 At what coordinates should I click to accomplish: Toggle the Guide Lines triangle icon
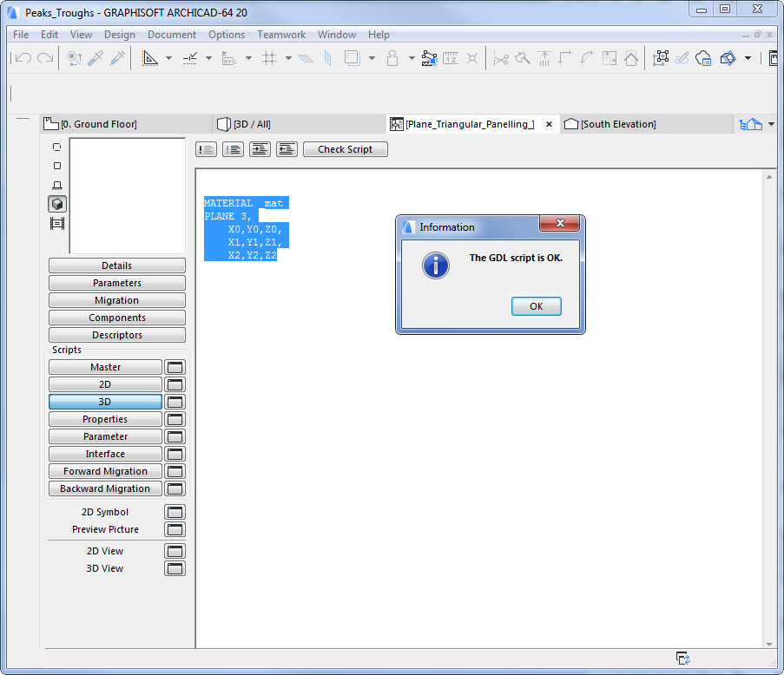[150, 58]
